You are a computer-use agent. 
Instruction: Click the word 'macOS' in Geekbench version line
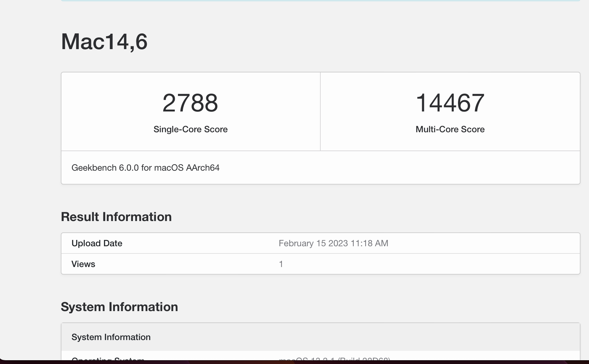(169, 168)
